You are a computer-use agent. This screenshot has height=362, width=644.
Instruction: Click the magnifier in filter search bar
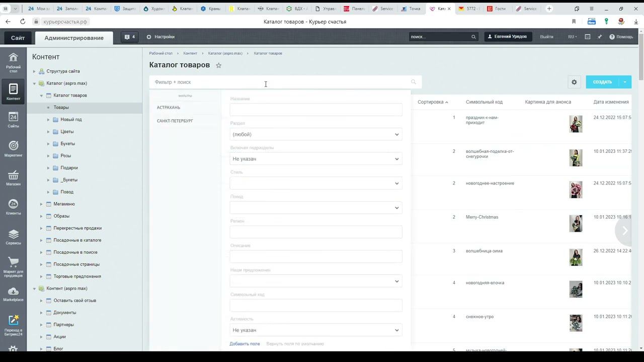414,82
